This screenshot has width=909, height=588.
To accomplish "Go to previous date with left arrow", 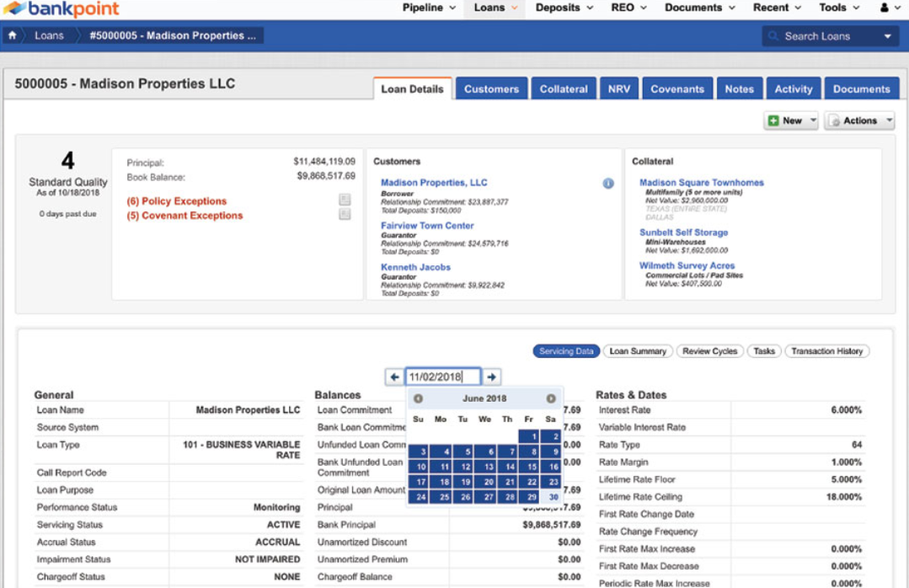I will click(x=394, y=377).
